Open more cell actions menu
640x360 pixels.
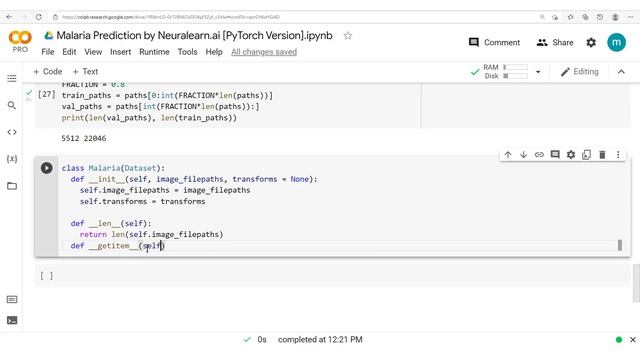[618, 155]
